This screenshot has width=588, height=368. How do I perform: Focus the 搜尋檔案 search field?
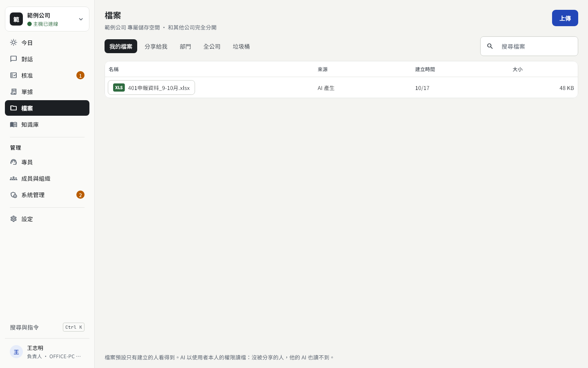coord(529,46)
